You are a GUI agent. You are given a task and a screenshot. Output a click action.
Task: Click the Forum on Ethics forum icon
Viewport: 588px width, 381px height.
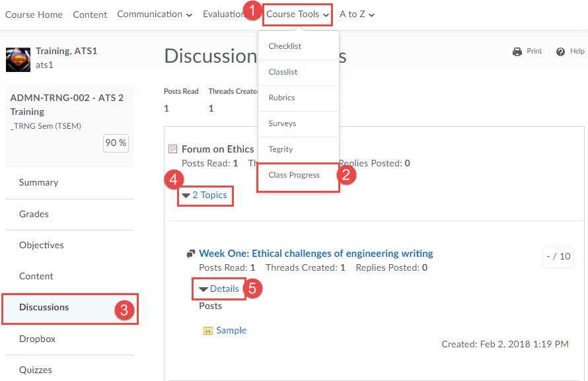pos(172,149)
